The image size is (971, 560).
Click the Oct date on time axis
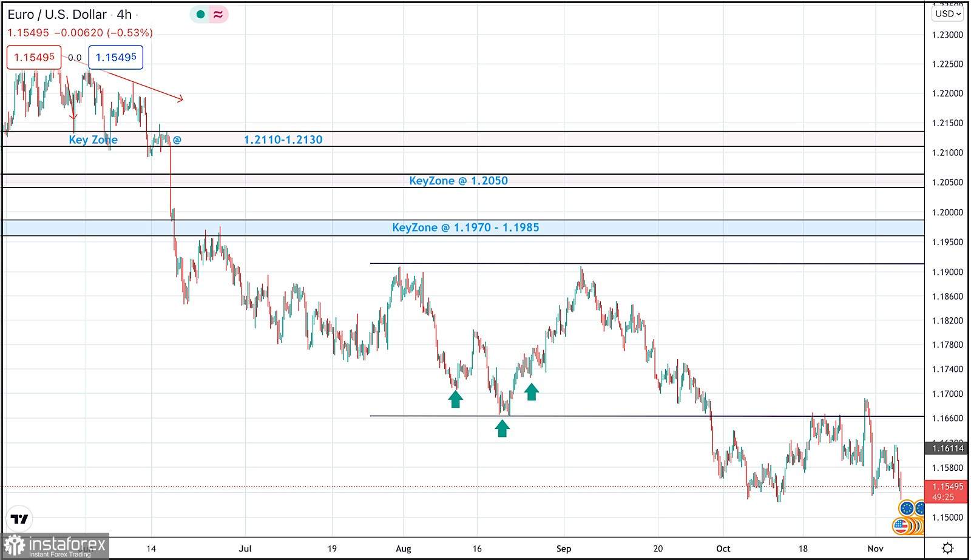click(723, 548)
